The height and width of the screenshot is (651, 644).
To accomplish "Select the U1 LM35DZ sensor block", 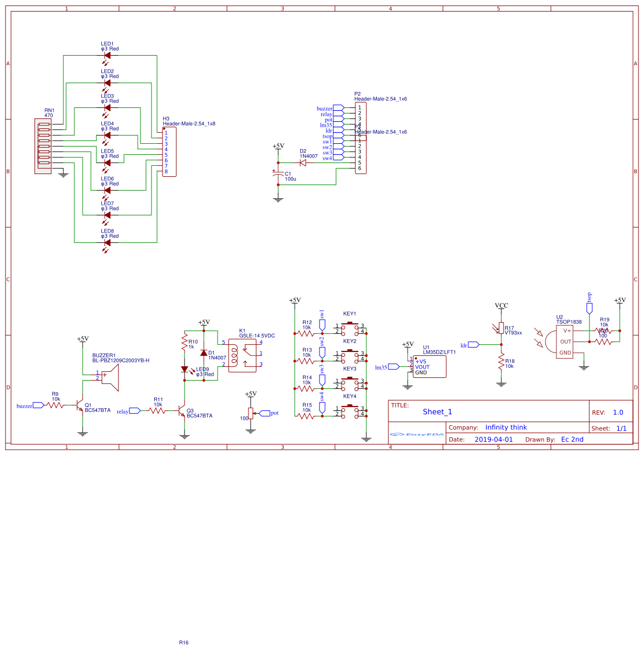I will coord(429,365).
